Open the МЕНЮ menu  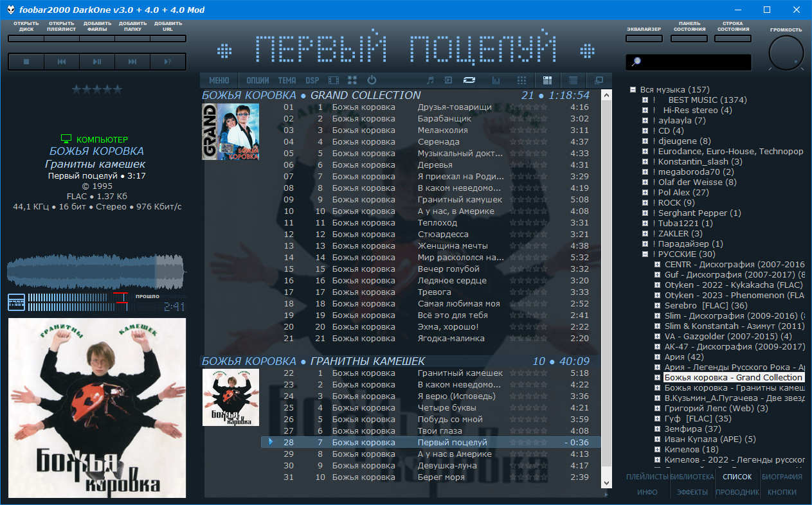(x=219, y=80)
